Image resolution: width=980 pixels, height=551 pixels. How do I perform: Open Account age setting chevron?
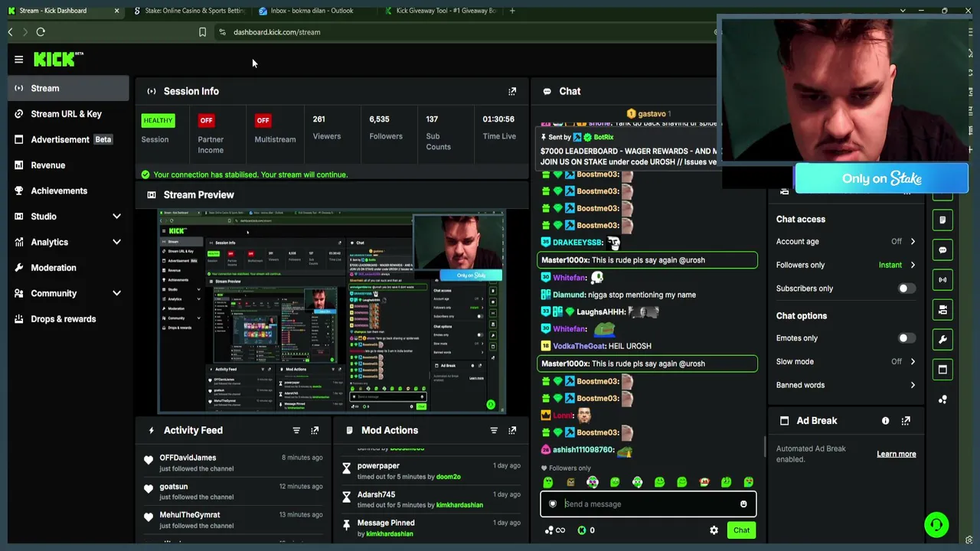(x=913, y=242)
